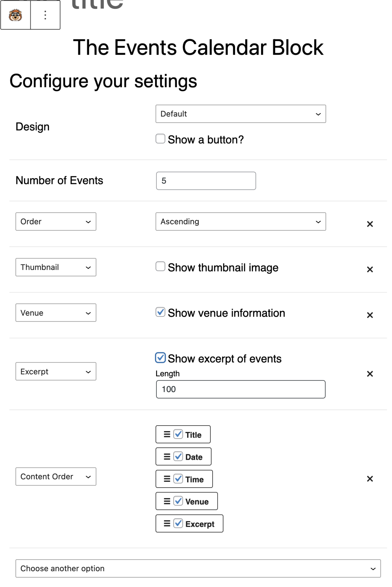The height and width of the screenshot is (587, 392).
Task: Delete the Venue option row
Action: click(370, 315)
